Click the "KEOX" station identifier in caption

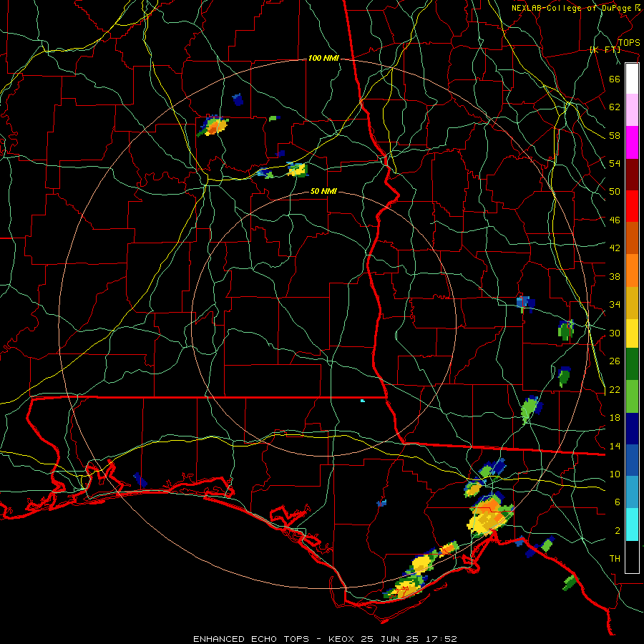coord(343,639)
